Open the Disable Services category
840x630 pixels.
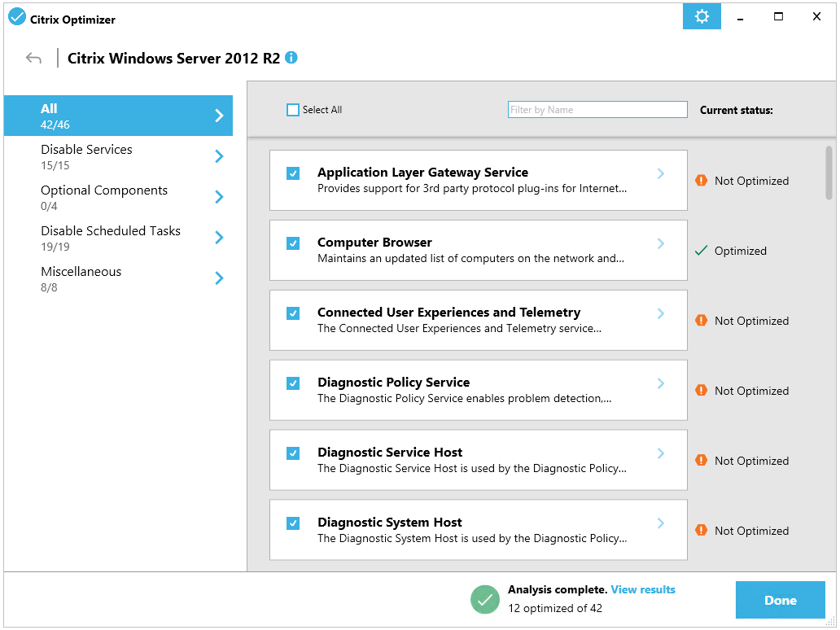(118, 156)
